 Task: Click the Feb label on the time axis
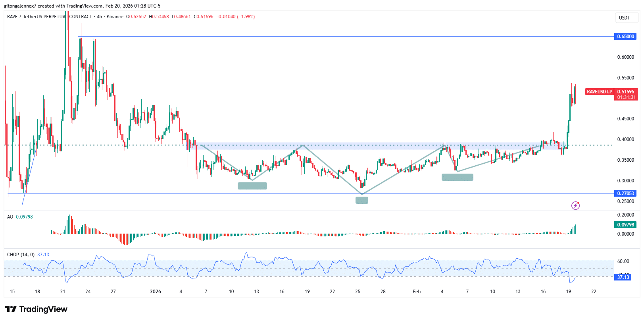(416, 292)
